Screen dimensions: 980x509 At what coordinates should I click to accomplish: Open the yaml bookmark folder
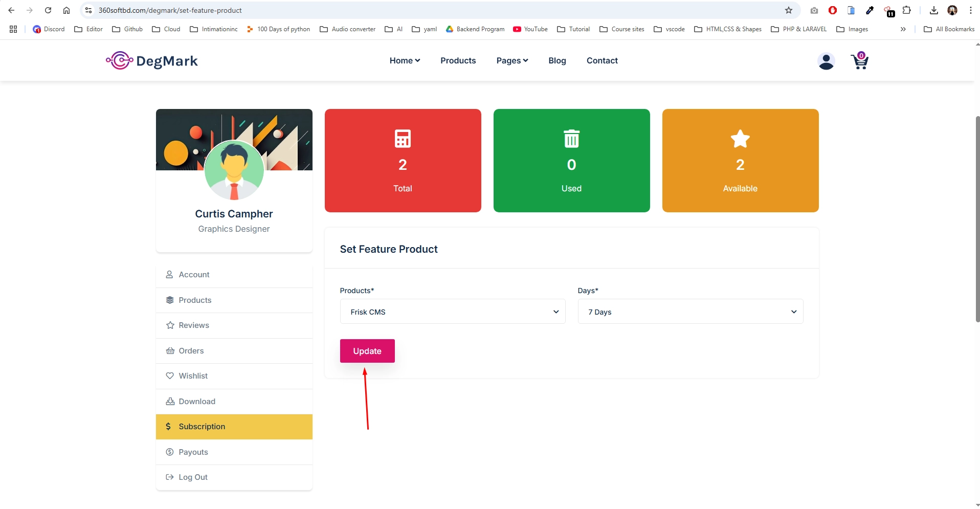[x=425, y=29]
